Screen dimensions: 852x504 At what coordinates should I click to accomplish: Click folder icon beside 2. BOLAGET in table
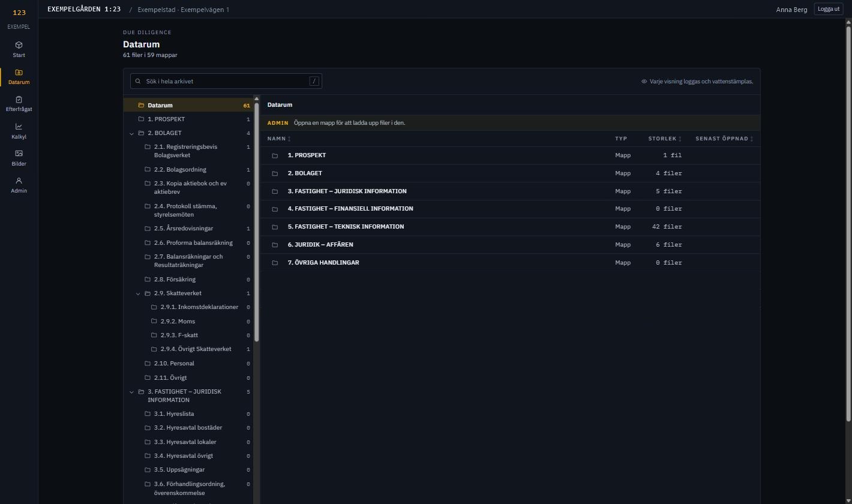coord(275,173)
